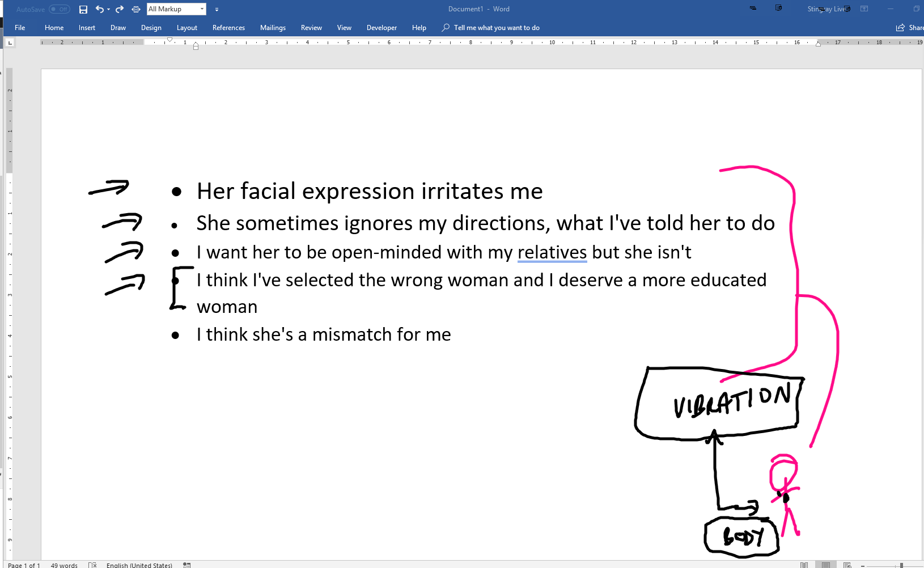Select the Print Layout view button
The height and width of the screenshot is (568, 924).
826,565
